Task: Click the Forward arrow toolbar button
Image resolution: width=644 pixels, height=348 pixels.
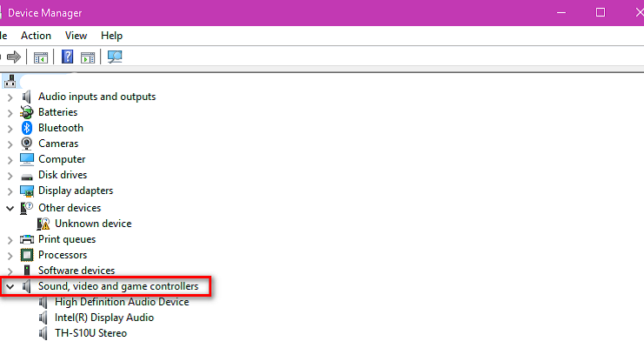Action: [14, 57]
